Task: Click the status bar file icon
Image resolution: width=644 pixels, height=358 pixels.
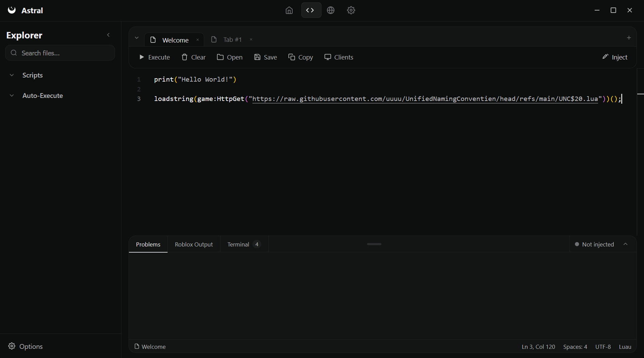Action: pyautogui.click(x=137, y=346)
